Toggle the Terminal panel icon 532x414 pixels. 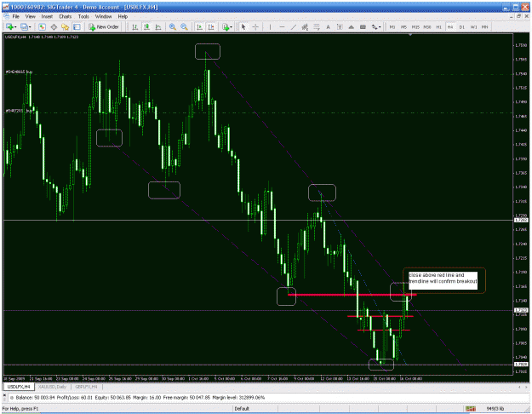point(77,26)
